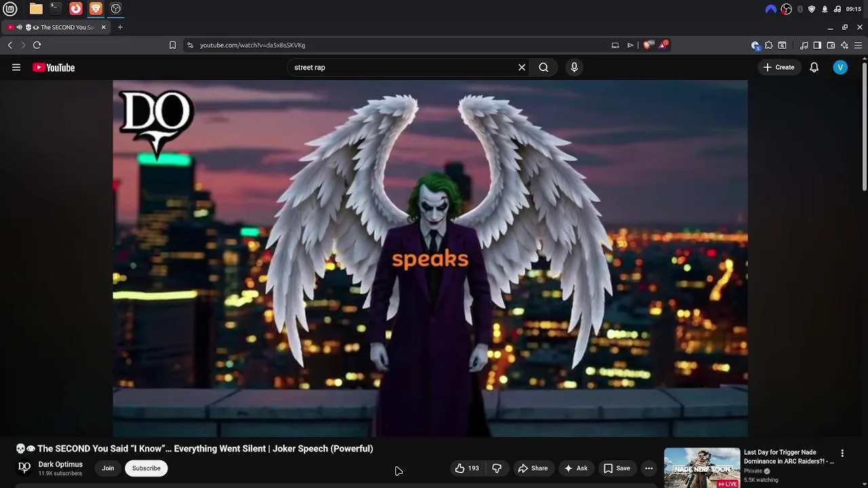Image resolution: width=868 pixels, height=488 pixels.
Task: Open the Linux Mint start menu
Action: (x=10, y=9)
